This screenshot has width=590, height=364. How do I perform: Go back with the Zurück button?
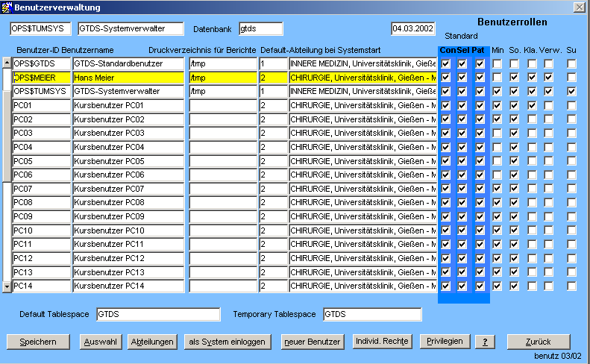[538, 342]
